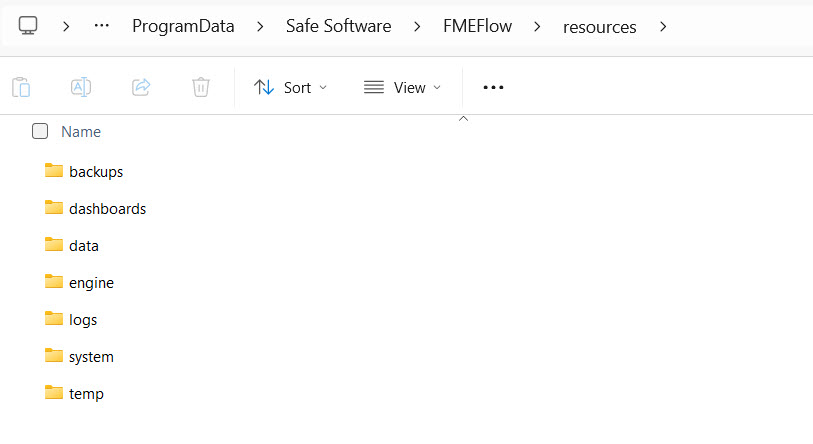The image size is (813, 444).
Task: Click the engine folder icon
Action: [54, 282]
